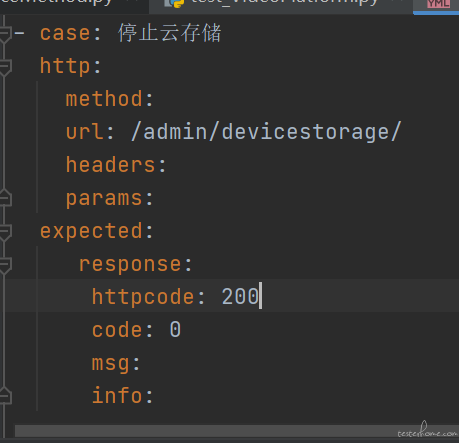This screenshot has width=459, height=443.
Task: Collapse the http block fold marker
Action: [6, 67]
